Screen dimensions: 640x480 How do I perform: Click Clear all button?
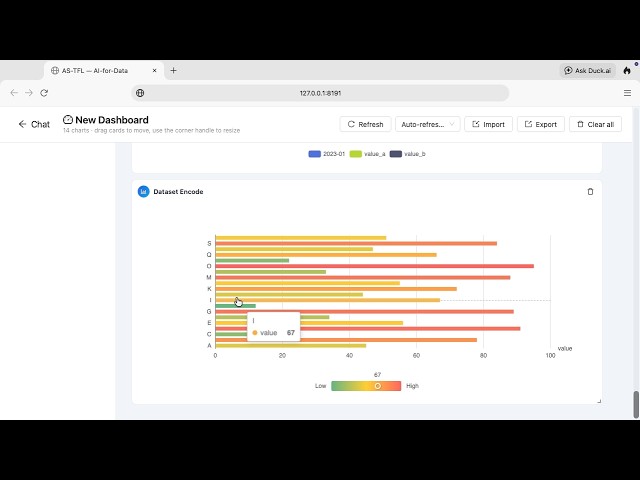pyautogui.click(x=596, y=124)
